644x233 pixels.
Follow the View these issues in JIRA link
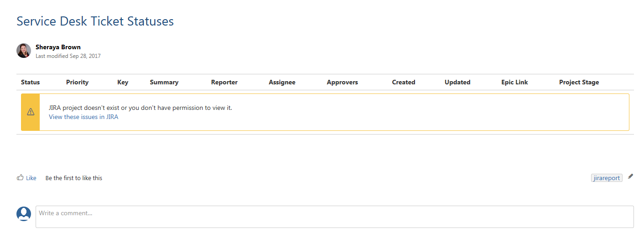click(84, 117)
